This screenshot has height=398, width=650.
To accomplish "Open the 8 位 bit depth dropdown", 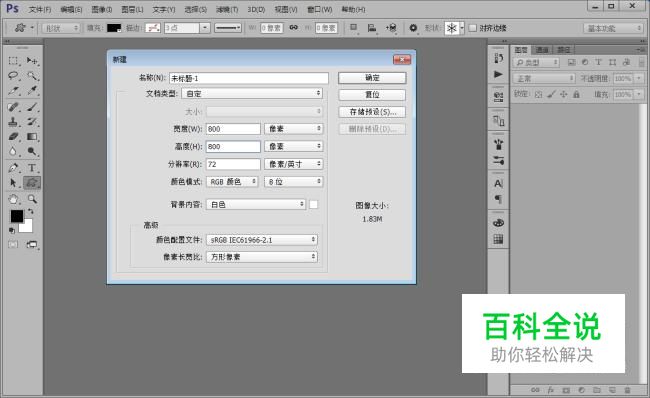I will tap(293, 182).
